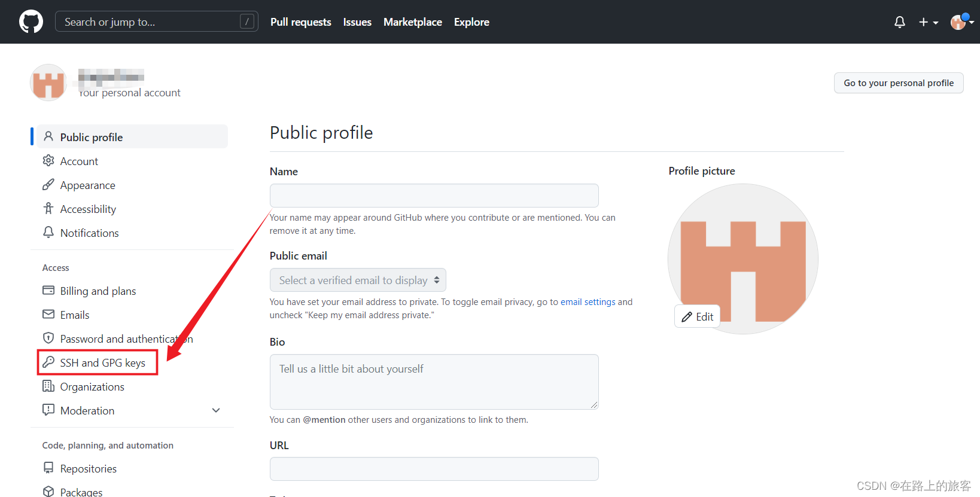Click the Edit profile picture button
Viewport: 980px width, 497px height.
coord(697,316)
